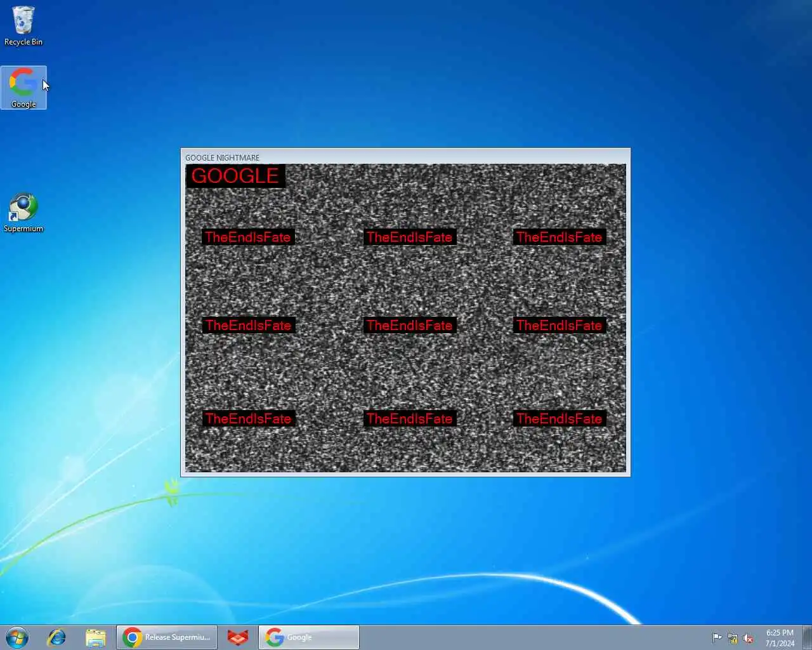Click the GOOGLE NIGHTMARE window title
This screenshot has width=812, height=650.
222,157
